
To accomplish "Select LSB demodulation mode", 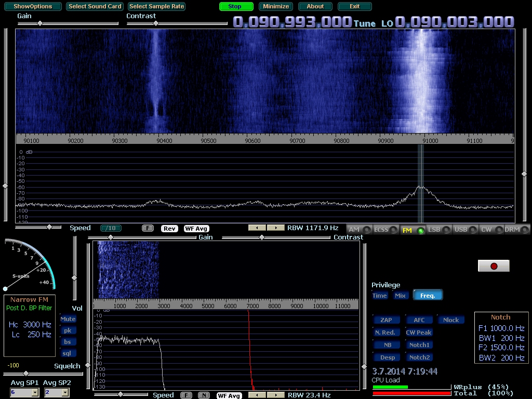I will click(438, 230).
